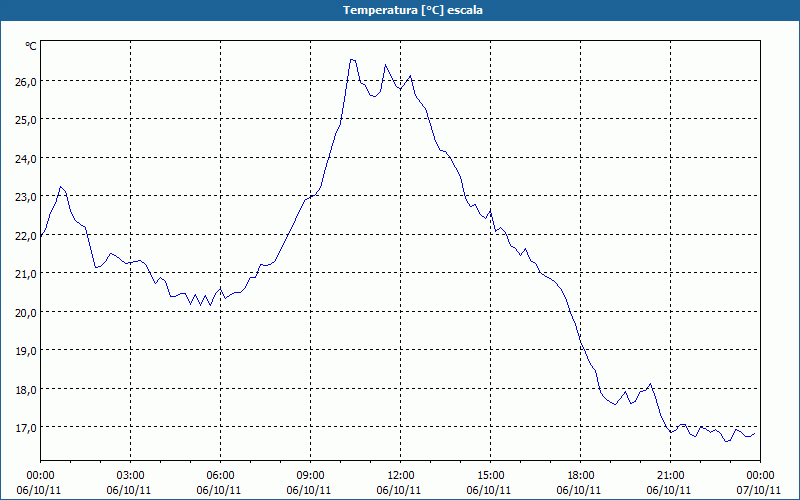Select the 25,0 y-axis label
The width and height of the screenshot is (800, 500).
(x=26, y=120)
